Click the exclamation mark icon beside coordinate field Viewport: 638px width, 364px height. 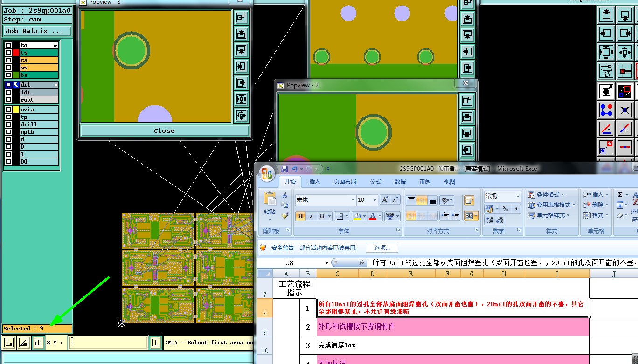[156, 343]
